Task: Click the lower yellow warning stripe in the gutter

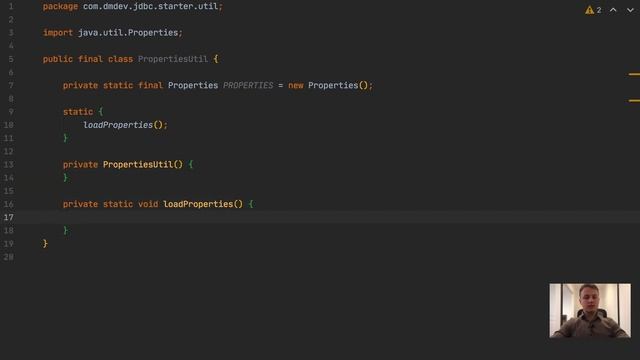Action: click(x=634, y=100)
